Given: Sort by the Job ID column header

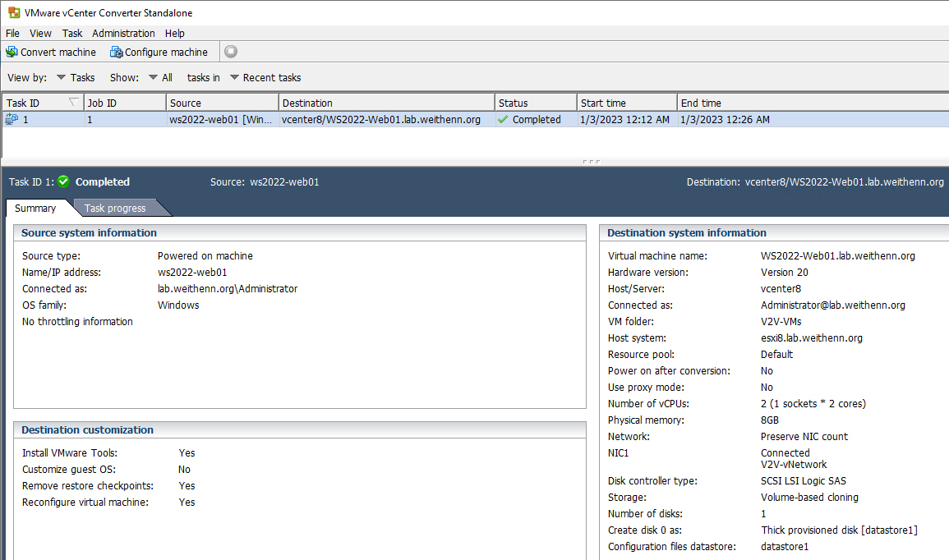Looking at the screenshot, I should (x=125, y=103).
